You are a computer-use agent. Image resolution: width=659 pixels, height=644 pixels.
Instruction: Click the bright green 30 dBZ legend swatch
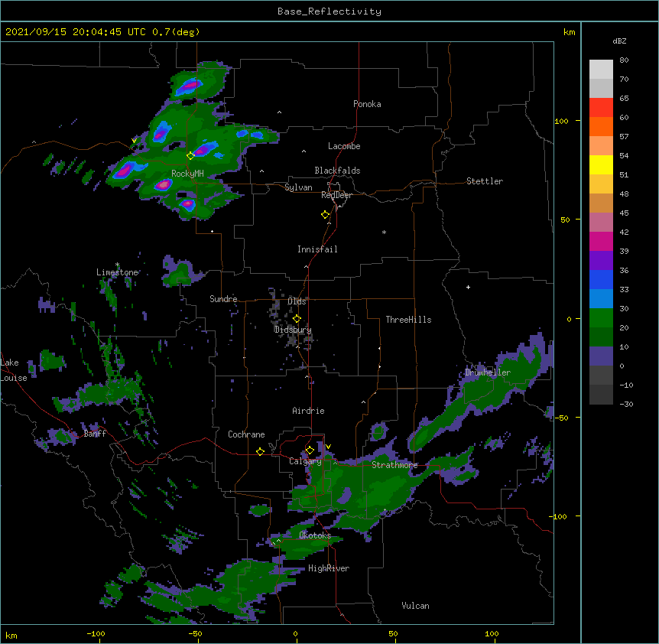pos(601,318)
